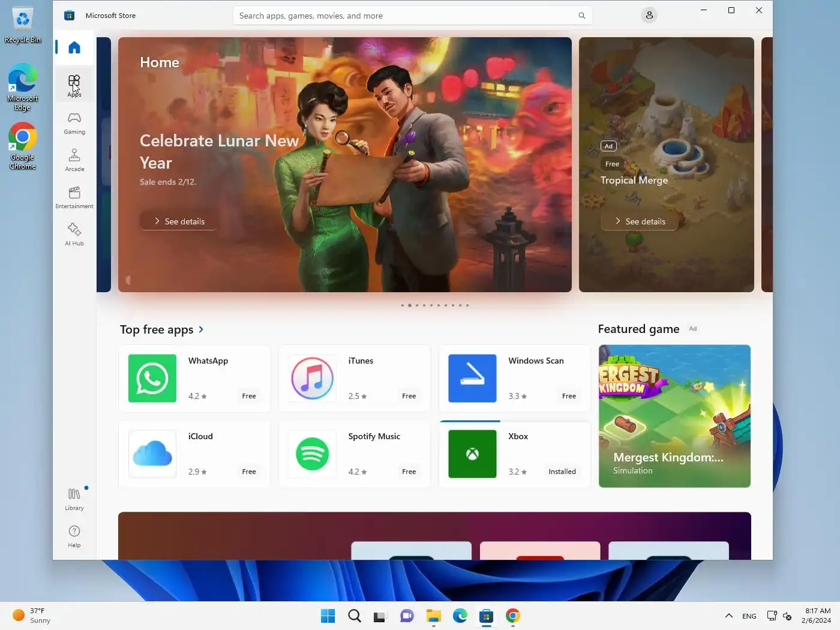Open network and volume quick settings
Screen dimensions: 840x630
pos(779,616)
